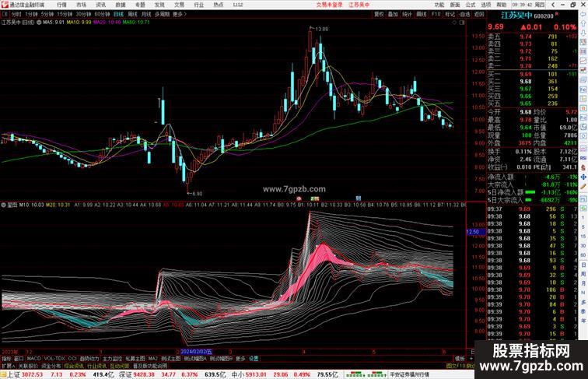Switch to the 分时 intraday chart
The image size is (588, 379).
(16, 14)
